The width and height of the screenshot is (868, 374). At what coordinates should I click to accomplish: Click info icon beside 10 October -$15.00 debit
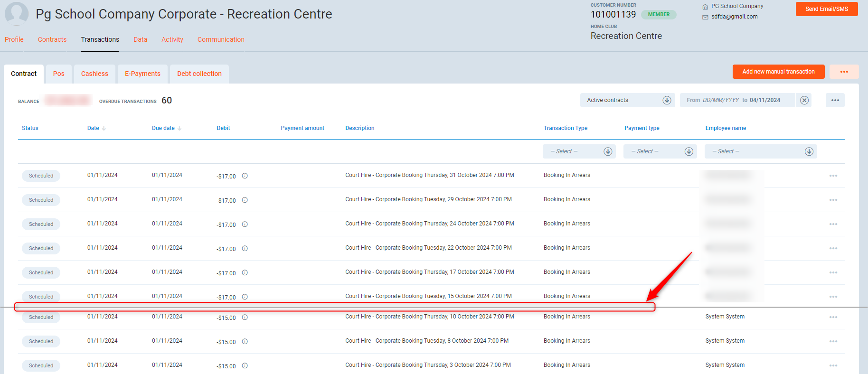pyautogui.click(x=245, y=318)
